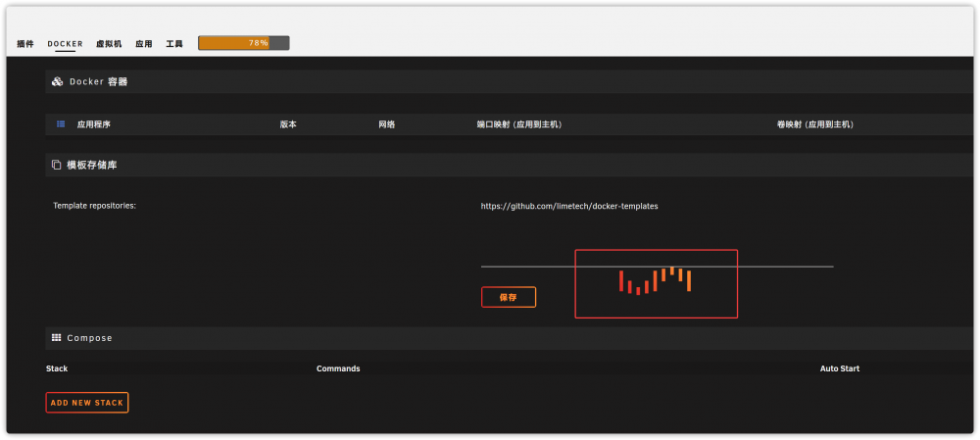Click the 网络 column header
980x440 pixels.
(x=387, y=124)
